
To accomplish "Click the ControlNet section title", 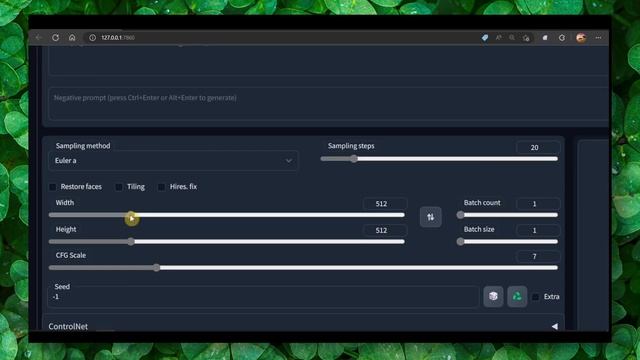I will [68, 327].
